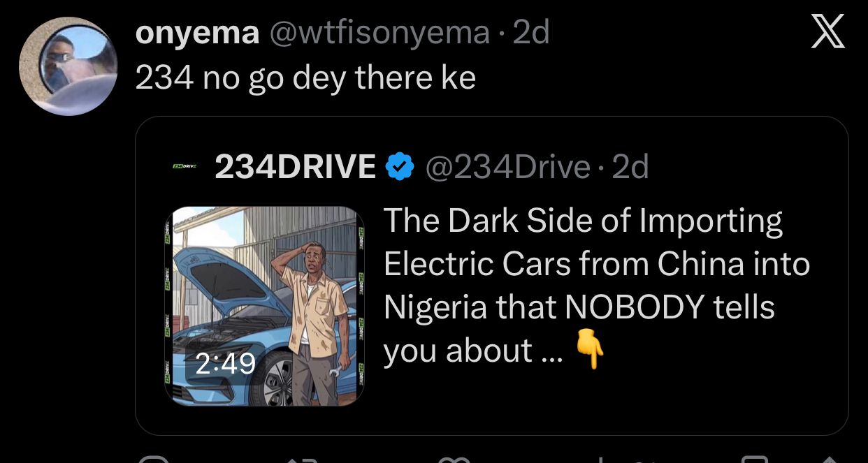
Task: Click the 2d timestamp beside @234Drive
Action: pos(630,167)
